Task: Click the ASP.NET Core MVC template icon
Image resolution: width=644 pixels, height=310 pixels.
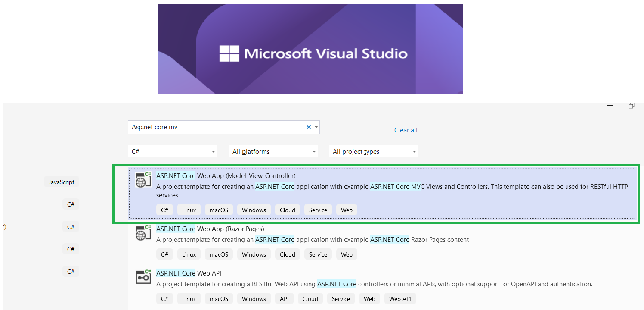Action: (143, 180)
